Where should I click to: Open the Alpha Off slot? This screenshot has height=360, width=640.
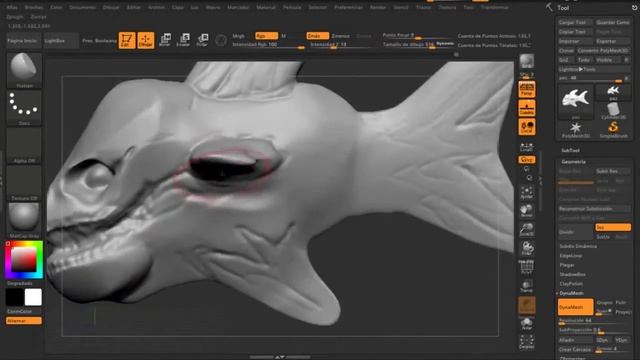pos(24,145)
